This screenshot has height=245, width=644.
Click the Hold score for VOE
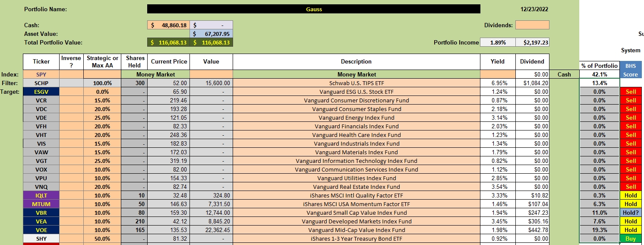[631, 230]
